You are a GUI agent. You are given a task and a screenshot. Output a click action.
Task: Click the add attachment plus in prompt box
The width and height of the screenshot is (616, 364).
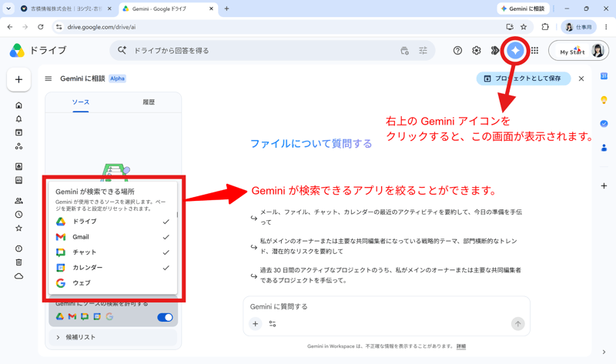[256, 323]
